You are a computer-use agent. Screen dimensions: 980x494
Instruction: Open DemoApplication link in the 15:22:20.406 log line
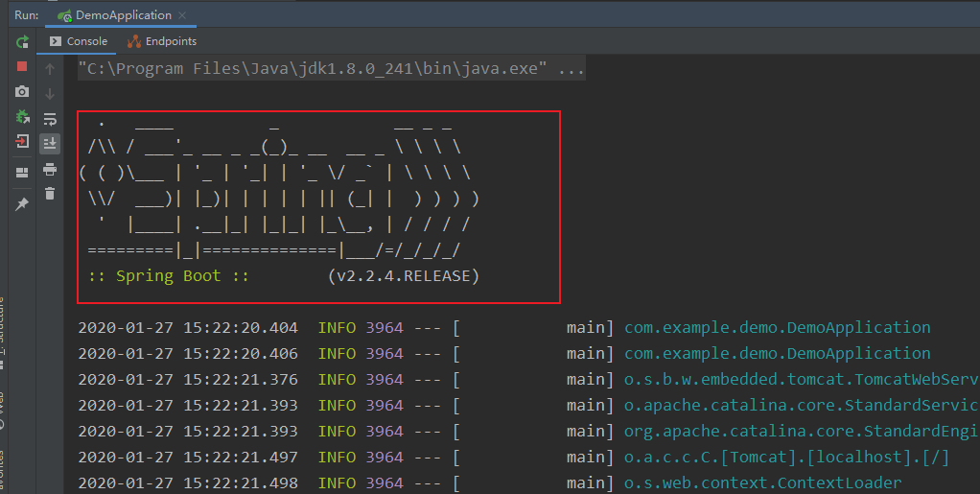tap(777, 353)
